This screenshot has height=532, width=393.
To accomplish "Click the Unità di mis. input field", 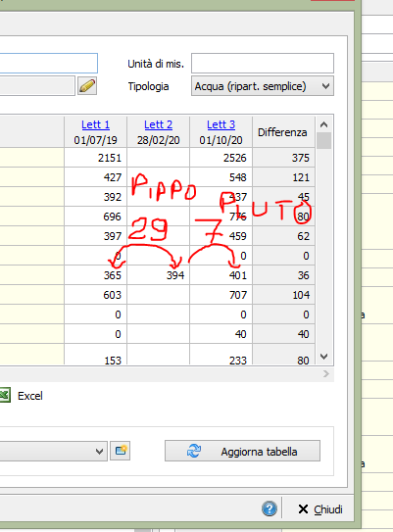I will tap(263, 63).
